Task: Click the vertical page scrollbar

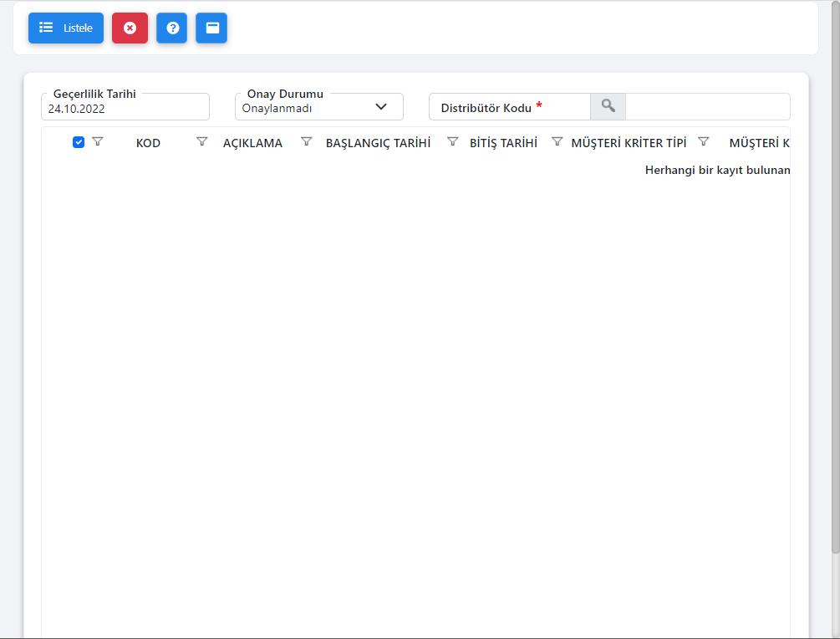Action: tap(835, 277)
